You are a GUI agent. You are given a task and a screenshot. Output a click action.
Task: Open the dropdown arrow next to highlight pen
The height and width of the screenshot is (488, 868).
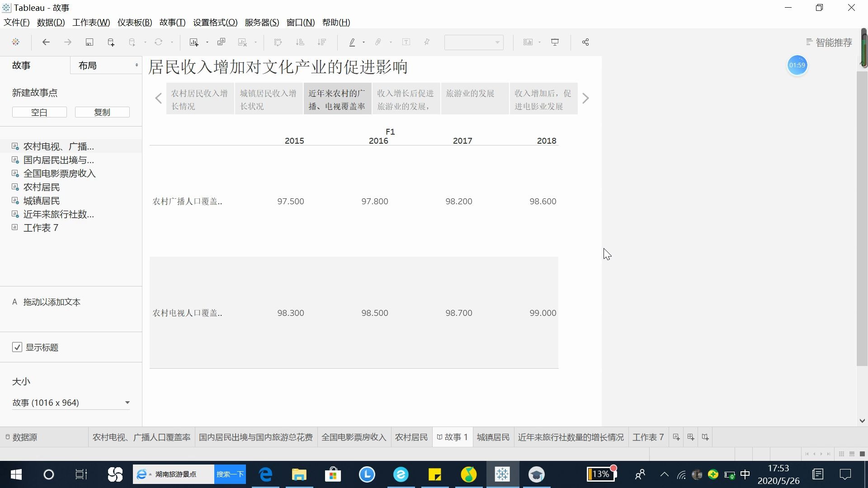363,42
